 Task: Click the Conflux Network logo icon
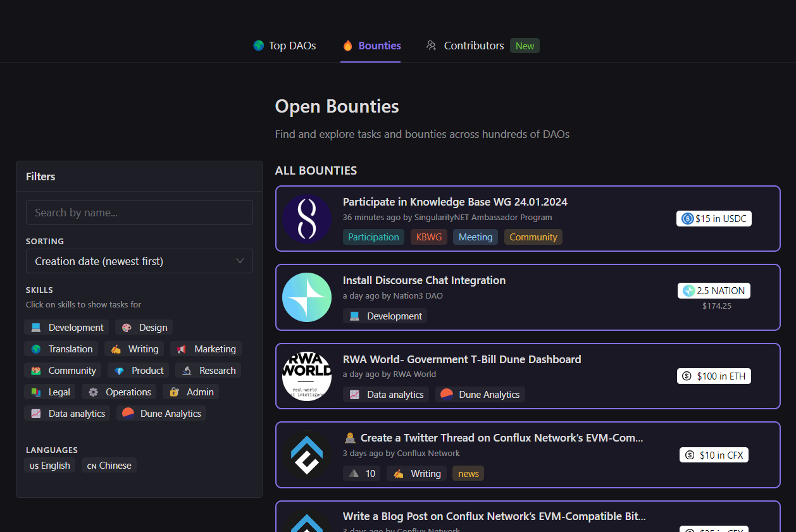click(307, 454)
